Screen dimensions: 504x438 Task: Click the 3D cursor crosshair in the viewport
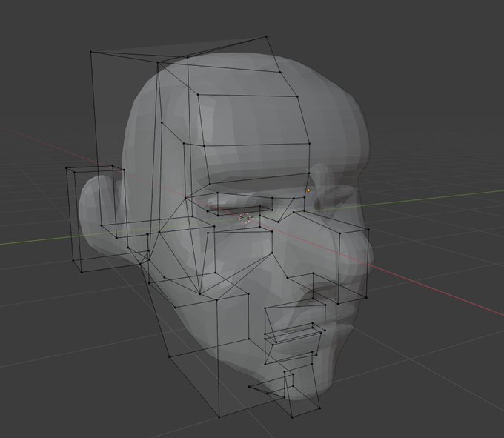tap(245, 219)
